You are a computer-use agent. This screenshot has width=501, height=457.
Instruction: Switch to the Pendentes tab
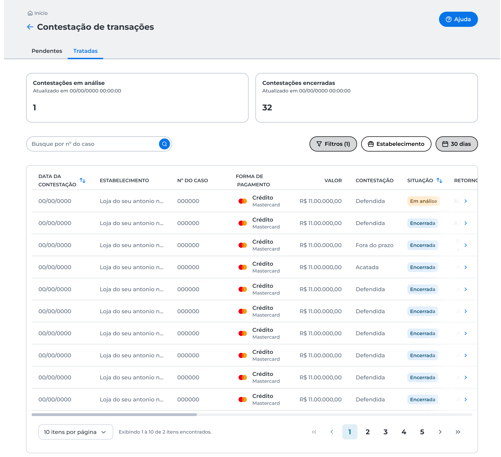coord(47,51)
